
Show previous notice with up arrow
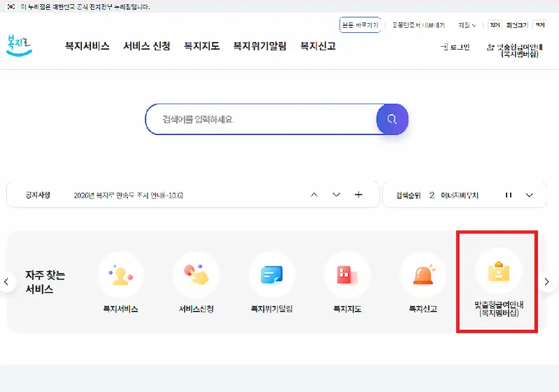[314, 194]
